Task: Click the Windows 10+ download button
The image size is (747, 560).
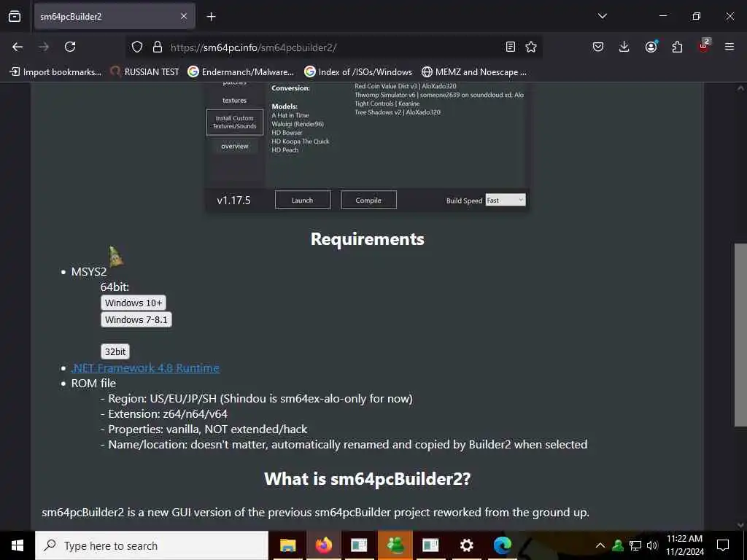Action: tap(133, 303)
